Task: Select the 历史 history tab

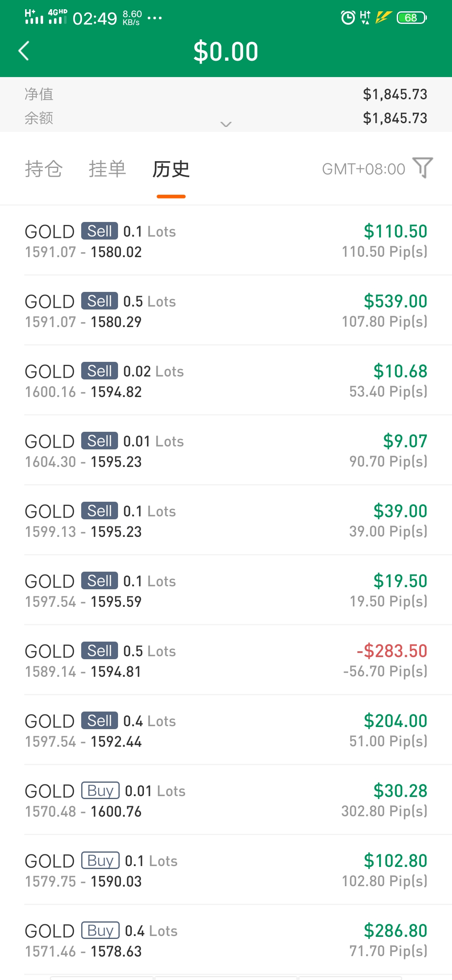Action: coord(171,169)
